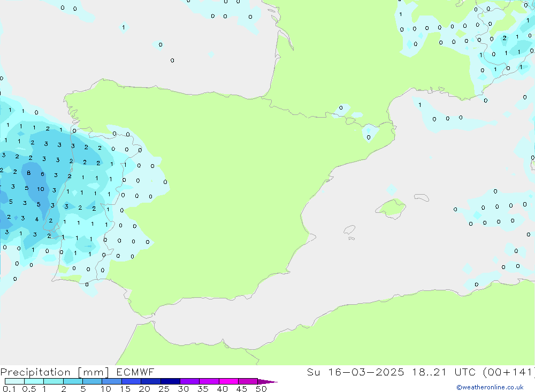Screen dimensions: 535x392
Task: Click the '50' legend scale label
Action: (x=262, y=389)
